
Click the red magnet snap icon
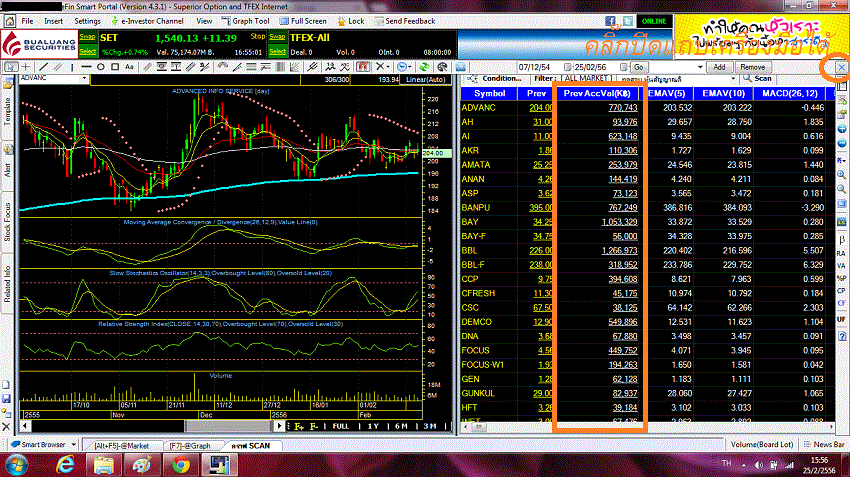click(x=363, y=67)
